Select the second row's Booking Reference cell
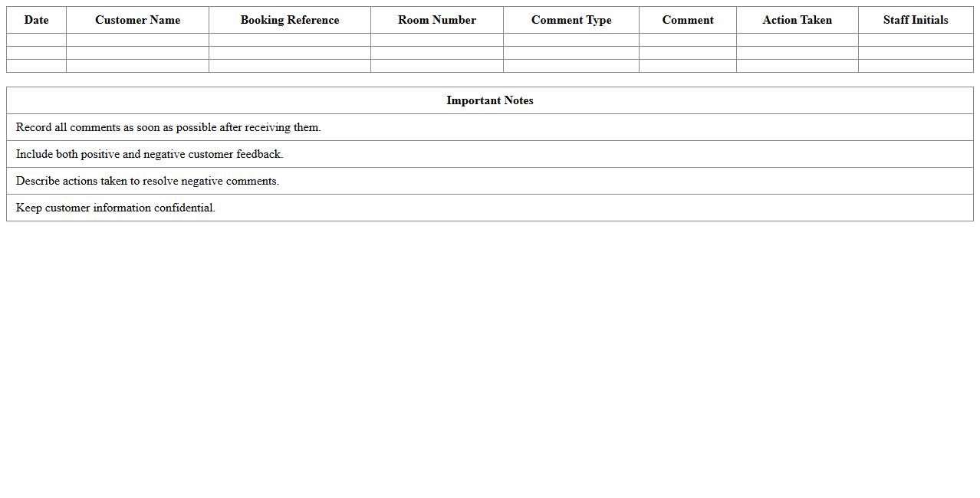Screen dimensions: 980x498 coord(289,53)
